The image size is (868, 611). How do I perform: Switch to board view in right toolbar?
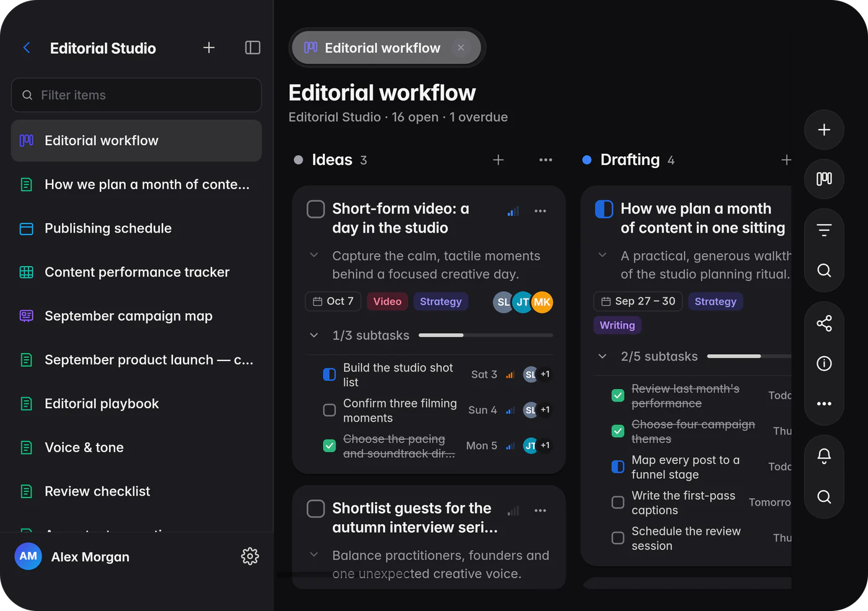point(824,179)
